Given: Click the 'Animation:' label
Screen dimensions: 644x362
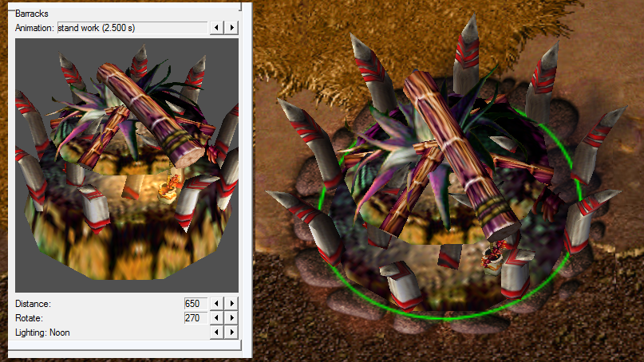Looking at the screenshot, I should (34, 28).
